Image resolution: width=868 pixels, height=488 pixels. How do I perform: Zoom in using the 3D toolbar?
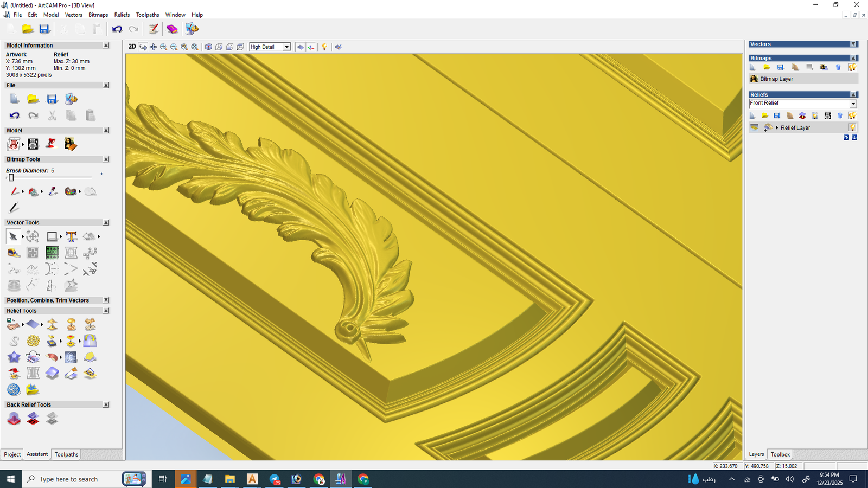coord(163,47)
